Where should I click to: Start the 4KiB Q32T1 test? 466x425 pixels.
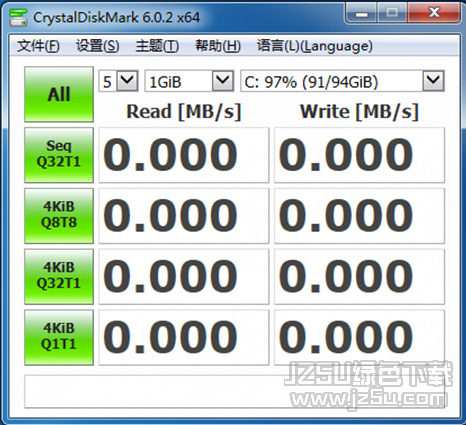tap(59, 276)
